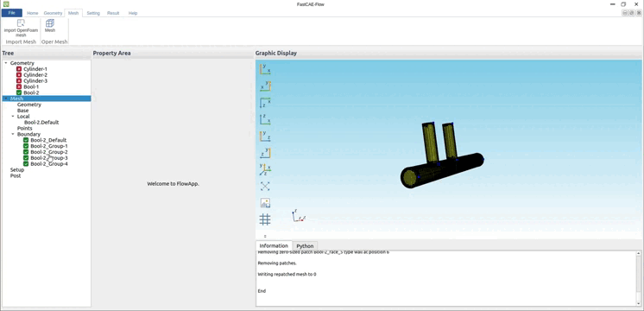Switch to the Python console tab
The height and width of the screenshot is (311, 644).
[x=305, y=245]
